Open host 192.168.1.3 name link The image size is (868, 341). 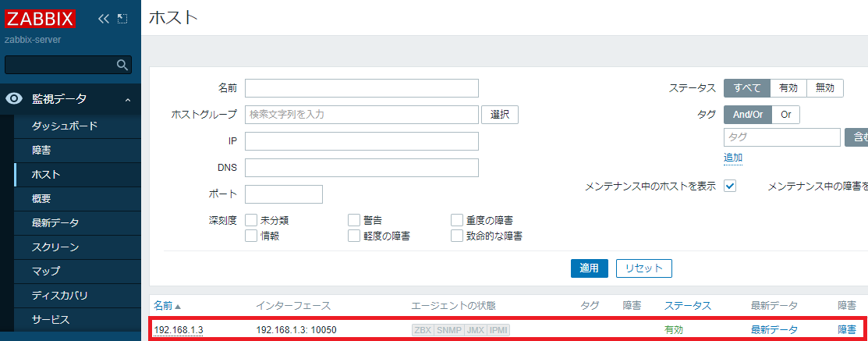pos(178,330)
